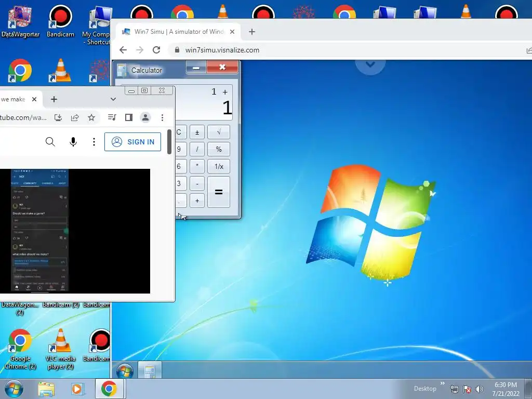
Task: Click the percent button in Calculator
Action: point(219,149)
